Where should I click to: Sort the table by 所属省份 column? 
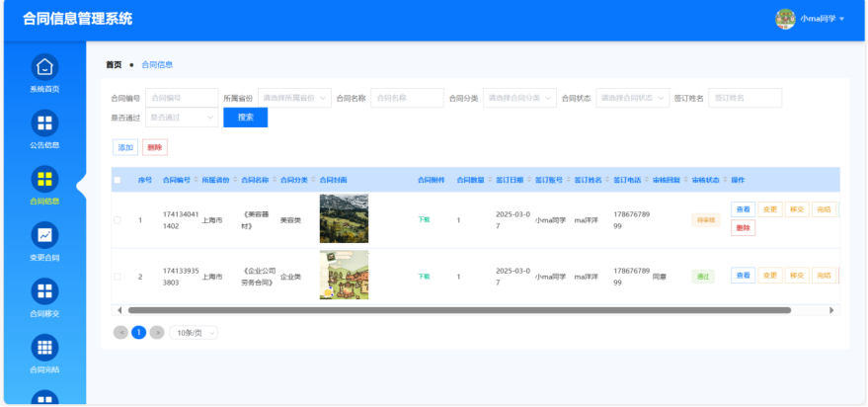(235, 180)
